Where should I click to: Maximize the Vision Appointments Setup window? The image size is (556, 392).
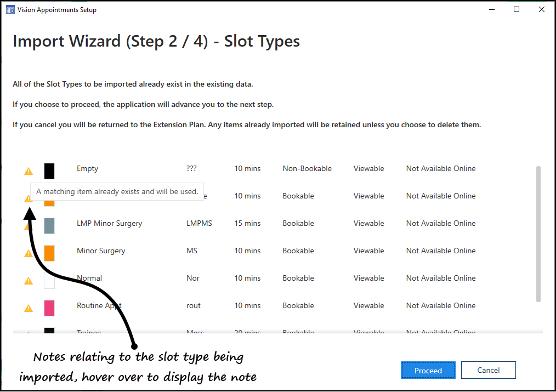(x=517, y=9)
